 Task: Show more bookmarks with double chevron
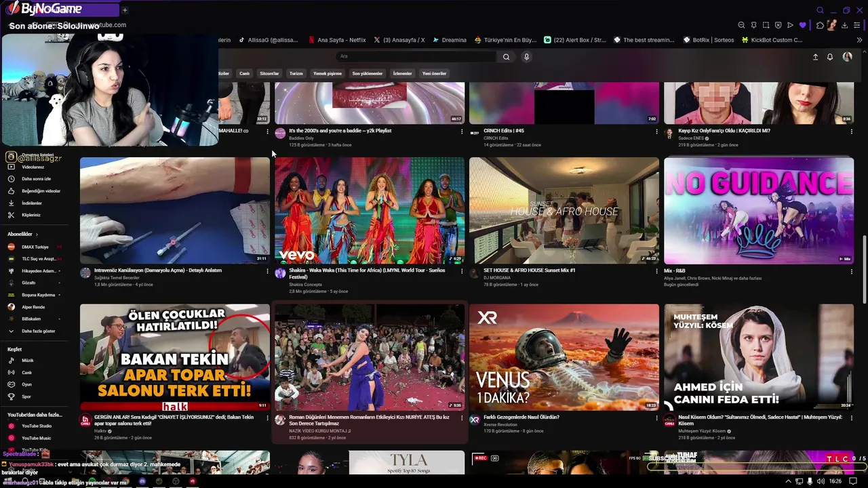point(859,40)
